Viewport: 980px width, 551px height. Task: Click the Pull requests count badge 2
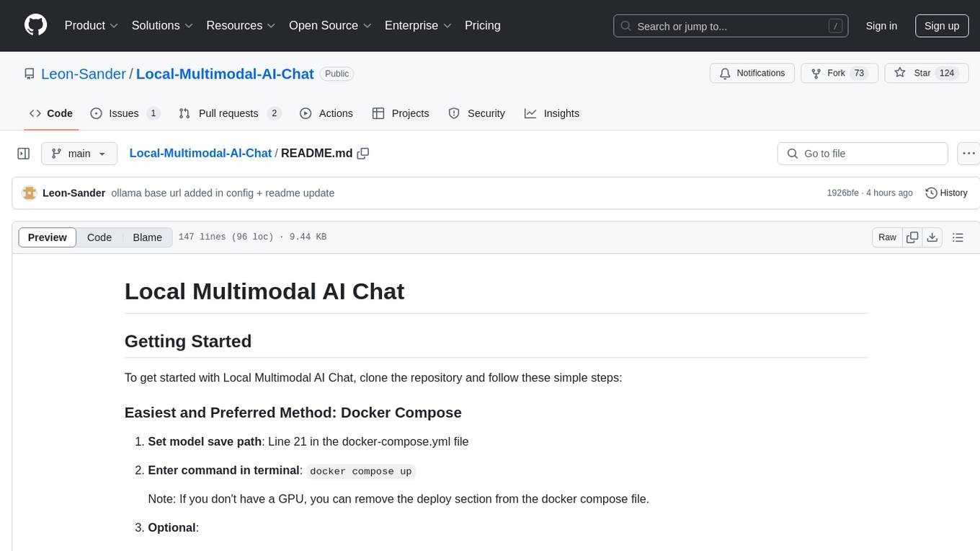tap(274, 113)
